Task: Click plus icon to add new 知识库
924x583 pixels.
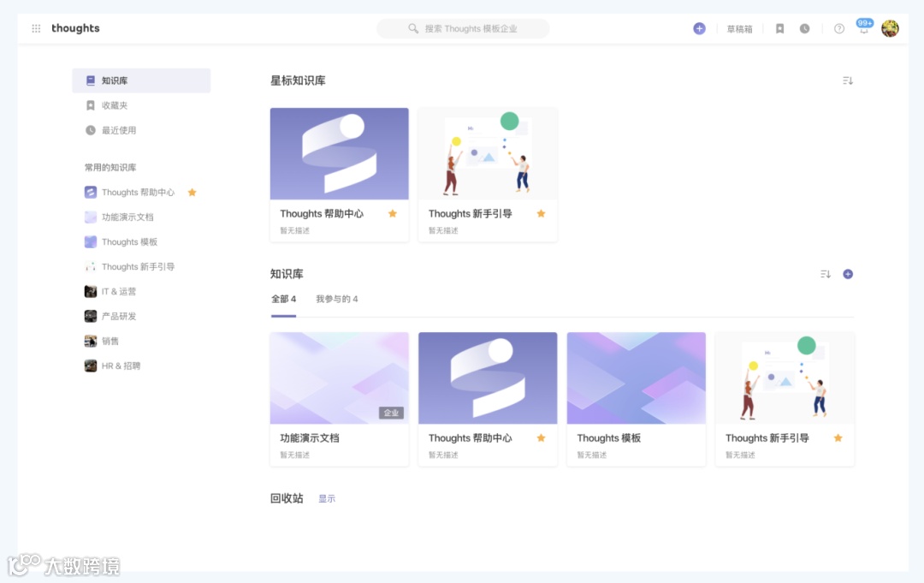Action: (x=847, y=274)
